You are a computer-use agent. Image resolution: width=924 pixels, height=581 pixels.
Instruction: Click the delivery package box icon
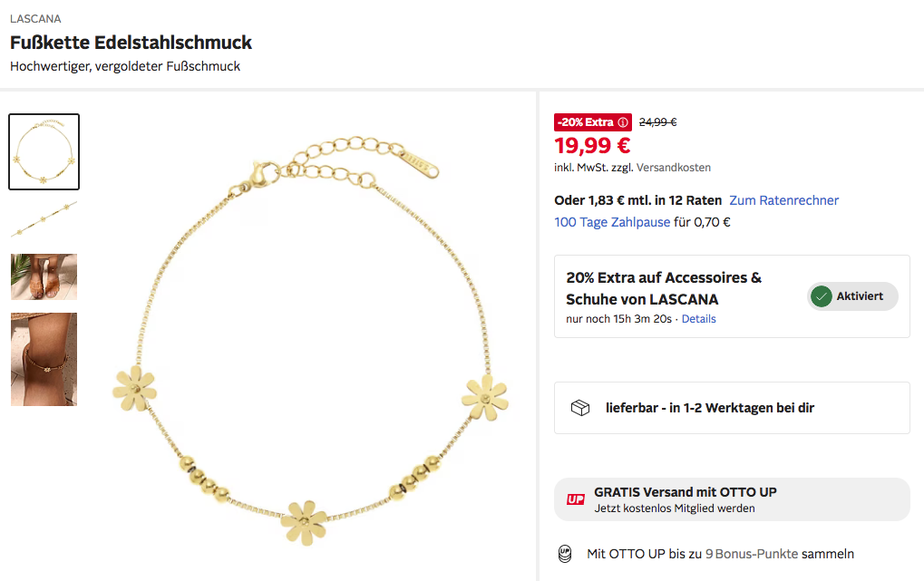[x=580, y=408]
